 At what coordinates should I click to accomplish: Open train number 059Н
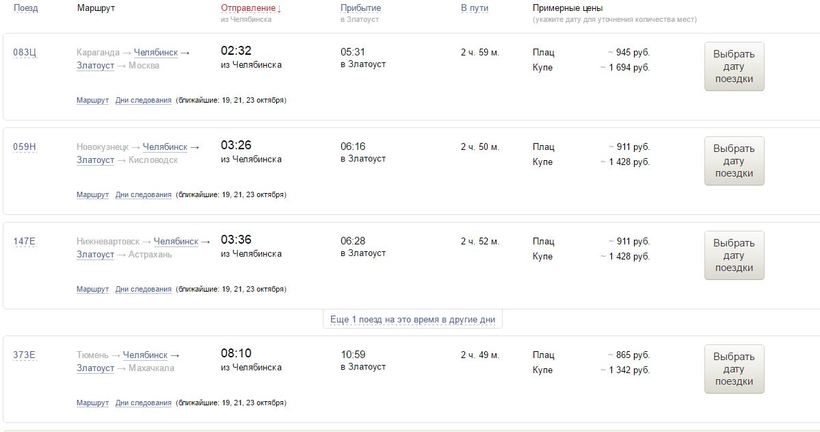point(25,146)
